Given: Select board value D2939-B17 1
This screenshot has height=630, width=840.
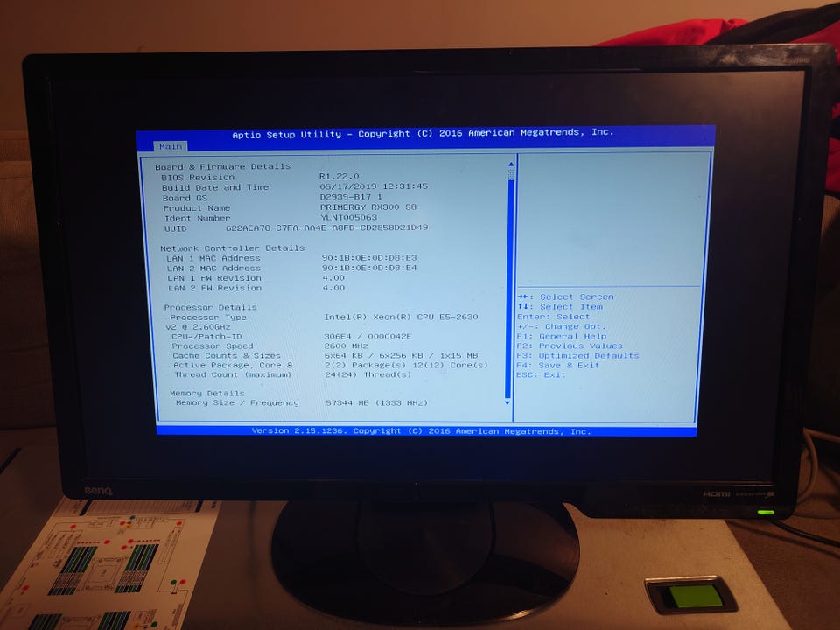Looking at the screenshot, I should coord(351,197).
